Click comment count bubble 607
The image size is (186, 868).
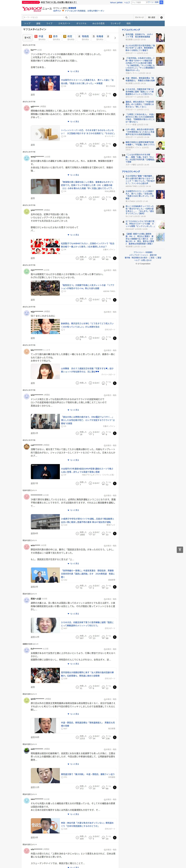pyautogui.click(x=64, y=729)
